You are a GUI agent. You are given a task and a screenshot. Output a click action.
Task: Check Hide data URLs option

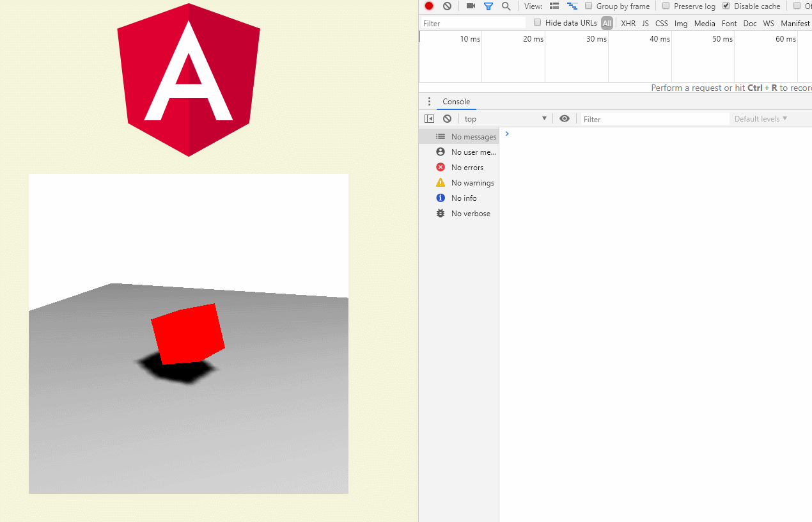[537, 22]
